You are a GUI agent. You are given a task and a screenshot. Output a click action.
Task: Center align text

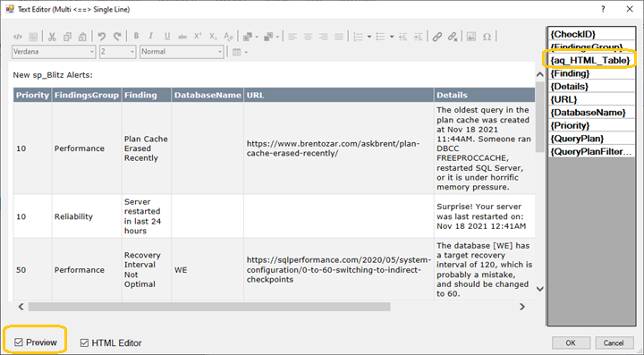(308, 37)
